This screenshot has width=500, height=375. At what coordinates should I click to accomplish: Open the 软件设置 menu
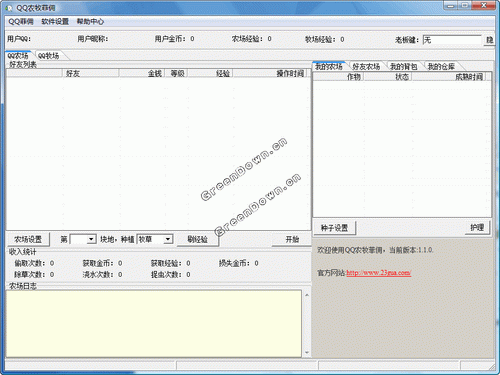click(x=55, y=22)
